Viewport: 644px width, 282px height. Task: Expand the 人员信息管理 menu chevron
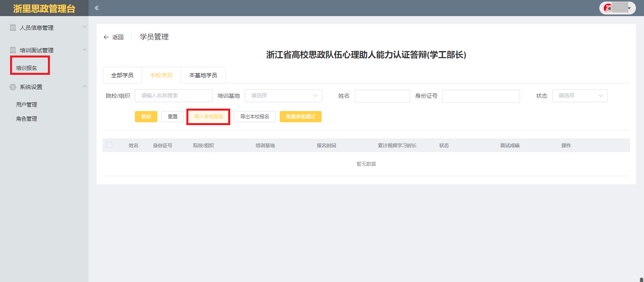85,27
